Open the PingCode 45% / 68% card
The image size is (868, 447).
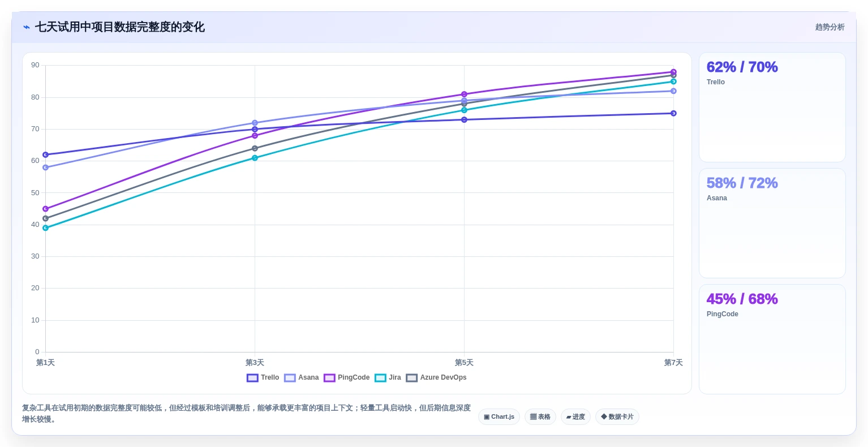772,339
